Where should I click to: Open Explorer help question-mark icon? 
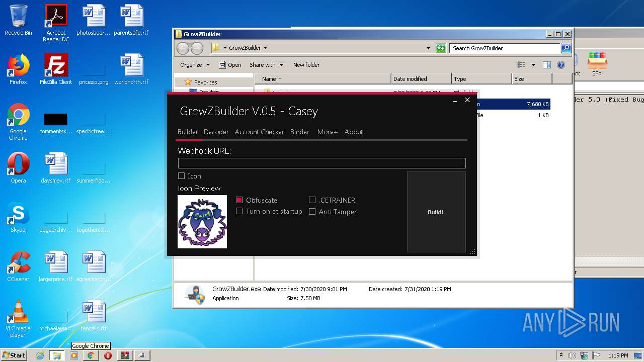561,65
